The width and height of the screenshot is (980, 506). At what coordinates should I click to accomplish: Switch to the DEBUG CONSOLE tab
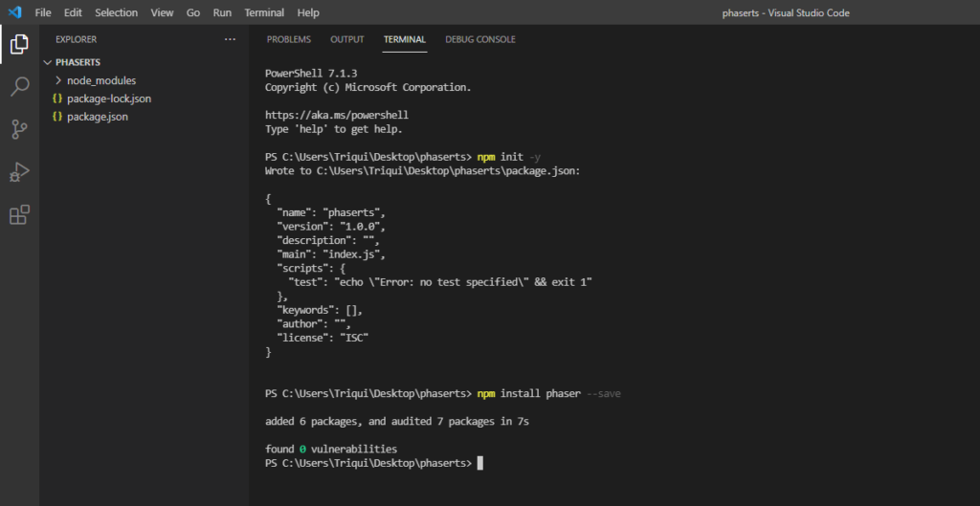tap(480, 39)
